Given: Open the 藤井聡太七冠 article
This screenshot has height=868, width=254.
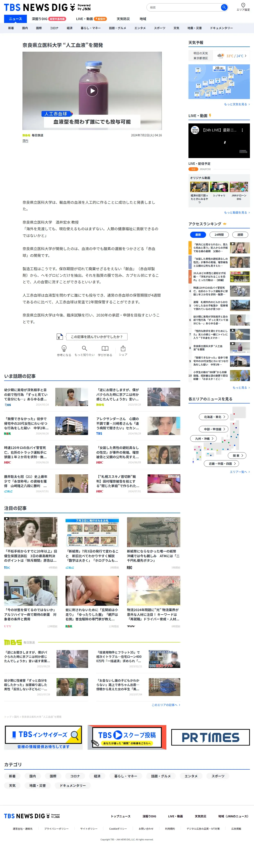Looking at the screenshot, I should (x=46, y=484).
